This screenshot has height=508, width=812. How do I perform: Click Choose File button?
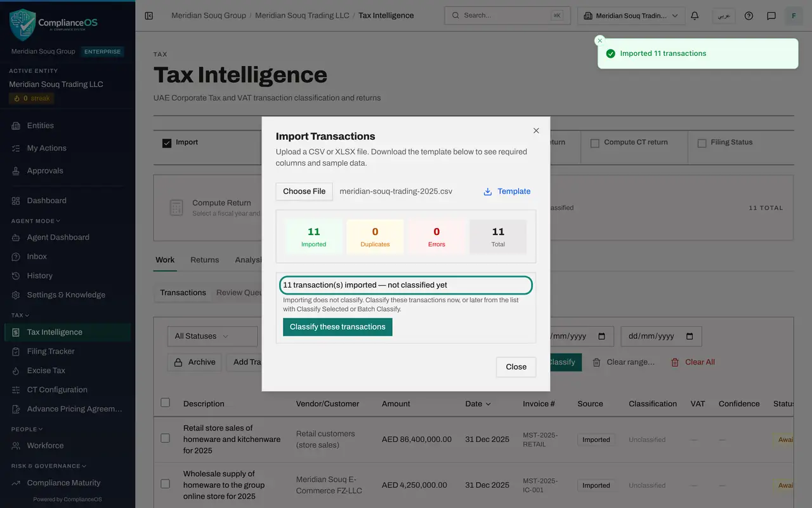pyautogui.click(x=304, y=191)
